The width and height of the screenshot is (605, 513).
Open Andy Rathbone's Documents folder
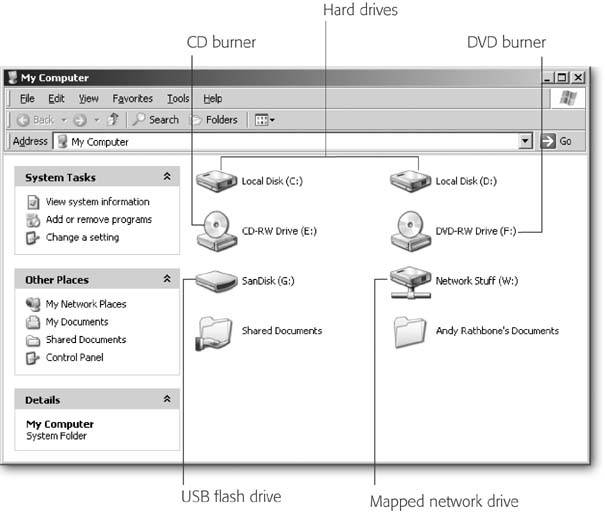point(411,331)
